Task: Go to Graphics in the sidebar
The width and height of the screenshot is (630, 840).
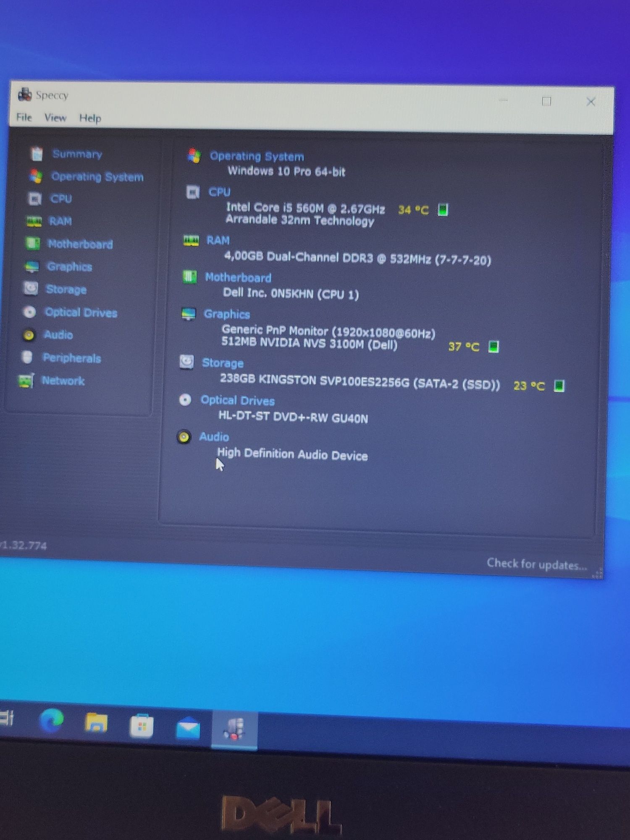Action: pyautogui.click(x=69, y=267)
